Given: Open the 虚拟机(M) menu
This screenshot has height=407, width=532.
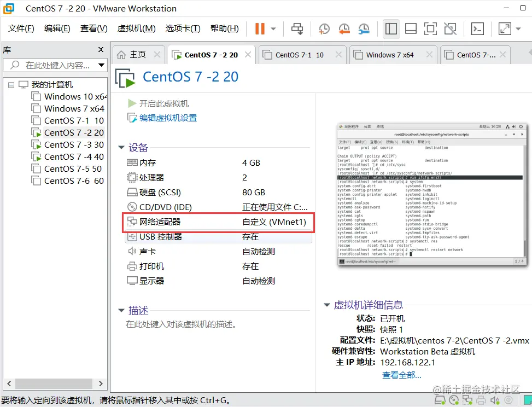Looking at the screenshot, I should click(136, 28).
